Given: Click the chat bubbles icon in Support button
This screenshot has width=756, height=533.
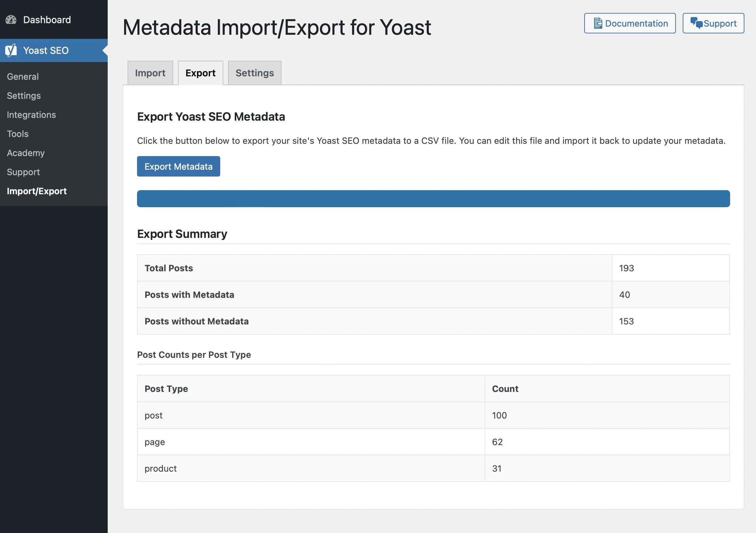Looking at the screenshot, I should [x=696, y=23].
